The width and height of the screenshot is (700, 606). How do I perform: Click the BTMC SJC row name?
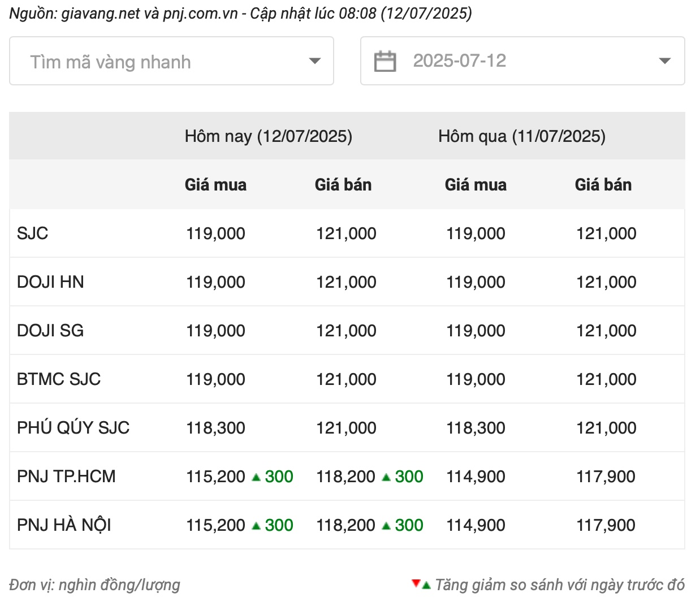click(59, 379)
